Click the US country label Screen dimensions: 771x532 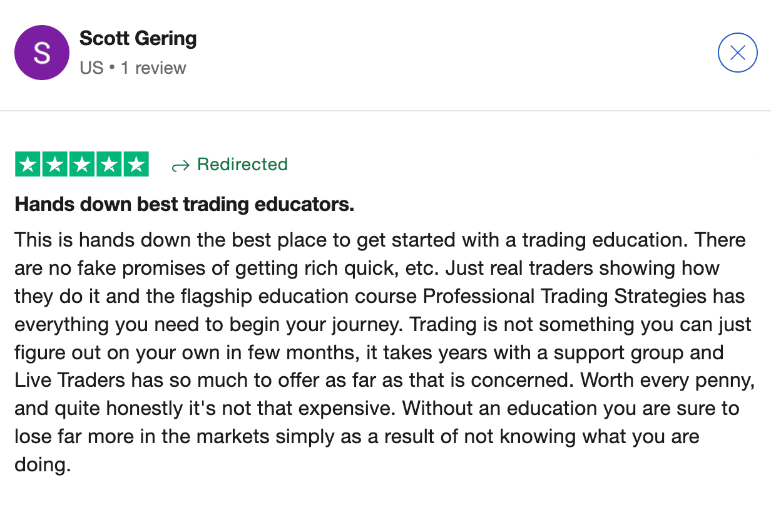pos(91,68)
